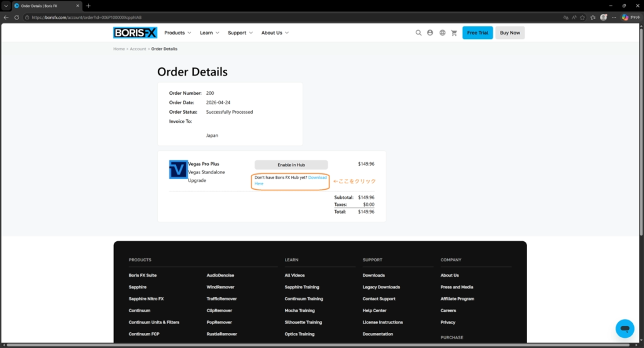Go to Account in the breadcrumb
The image size is (644, 348).
coord(138,49)
